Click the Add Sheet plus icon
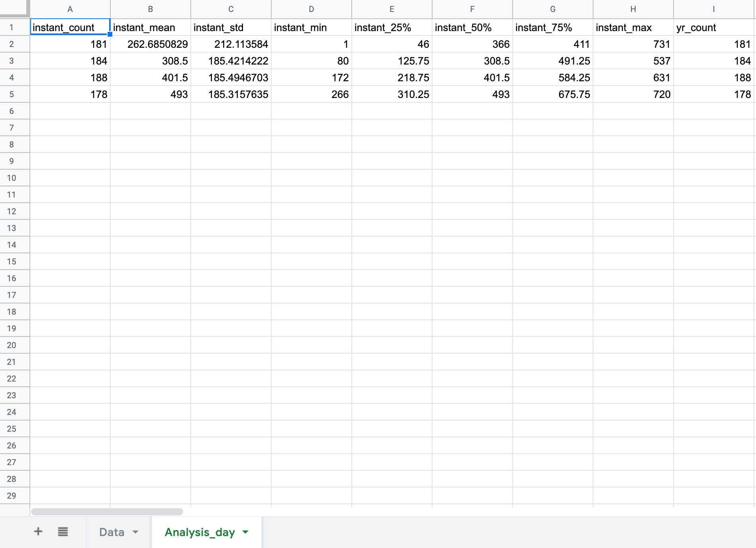The image size is (756, 548). (x=38, y=532)
